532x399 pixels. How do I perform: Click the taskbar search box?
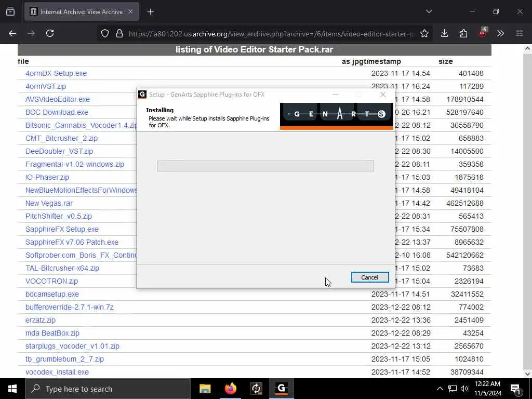point(108,389)
